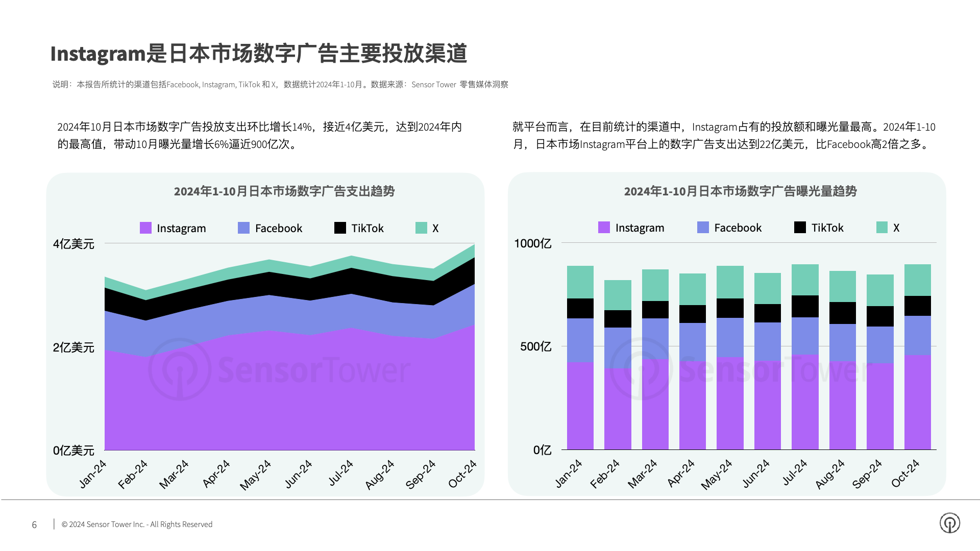Click the Facebook blue swatch in right chart legend
This screenshot has width=980, height=551.
tap(703, 228)
